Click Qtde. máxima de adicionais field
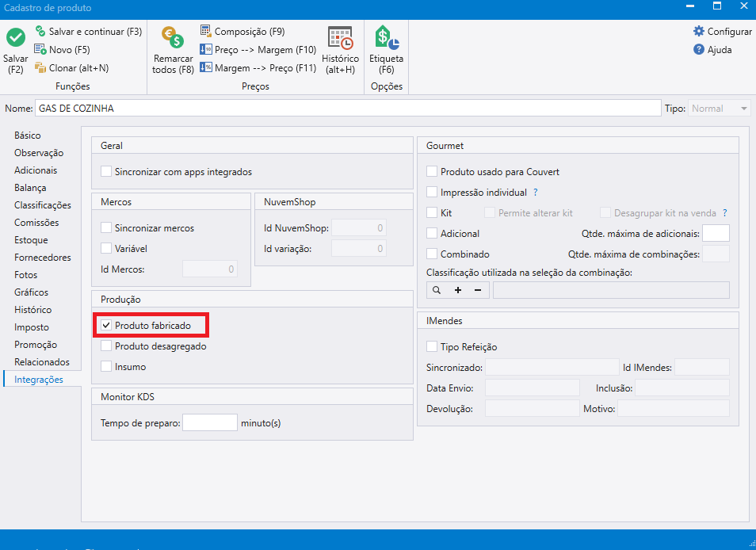 [x=716, y=233]
